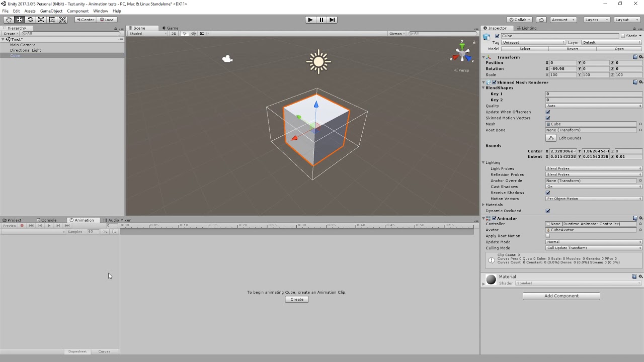644x362 pixels.
Task: Toggle Animator enabled checkbox
Action: coord(494,218)
